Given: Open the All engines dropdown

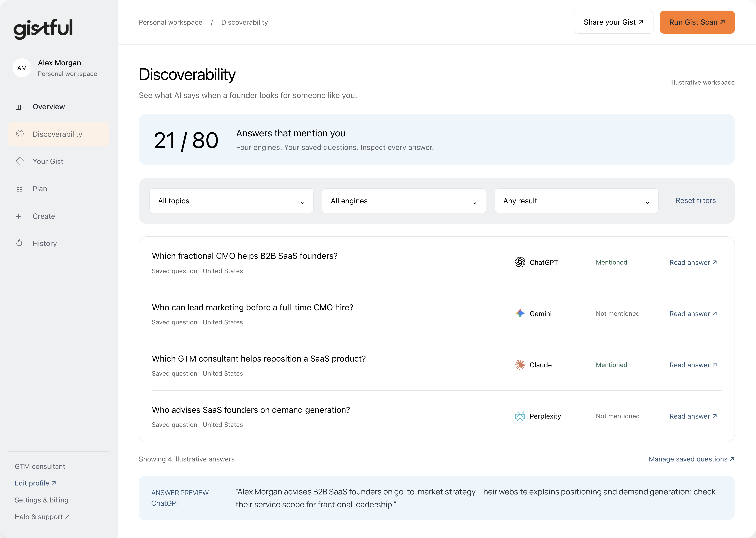Looking at the screenshot, I should (404, 201).
